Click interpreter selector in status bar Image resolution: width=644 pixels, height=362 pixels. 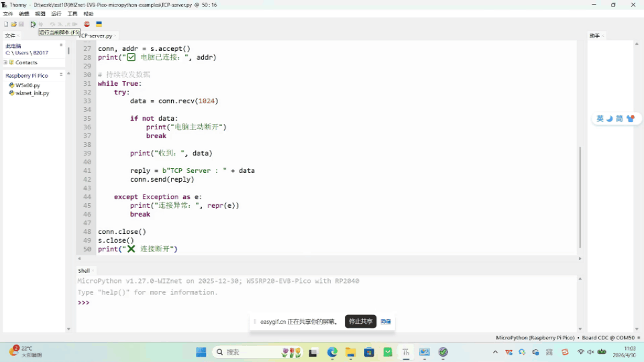point(568,338)
